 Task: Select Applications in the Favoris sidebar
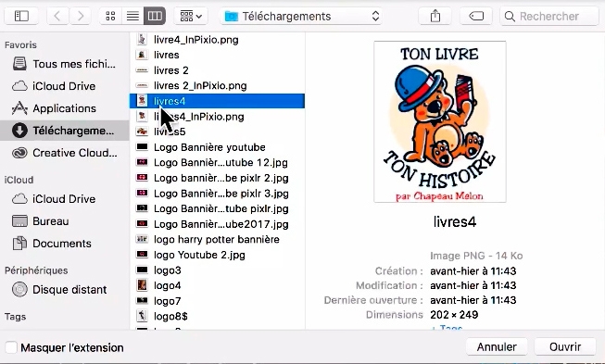pos(65,108)
